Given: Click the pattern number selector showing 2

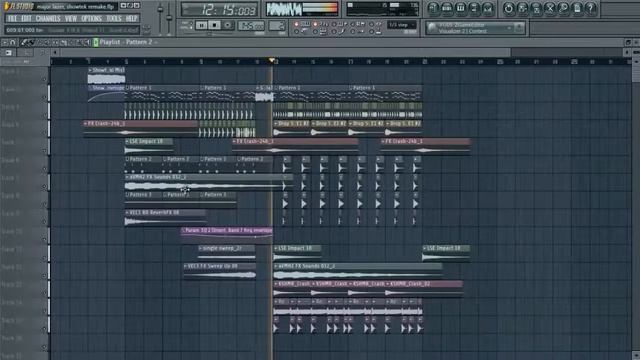Looking at the screenshot, I should (x=277, y=26).
